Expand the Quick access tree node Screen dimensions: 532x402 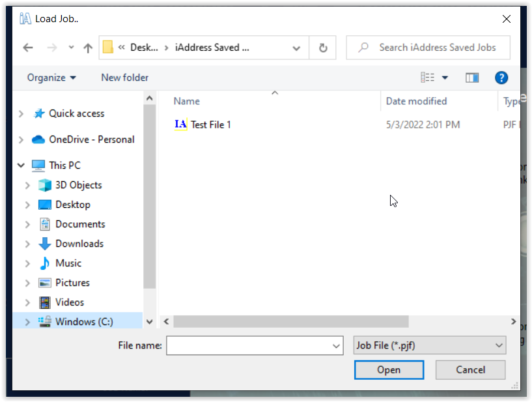[x=21, y=113]
